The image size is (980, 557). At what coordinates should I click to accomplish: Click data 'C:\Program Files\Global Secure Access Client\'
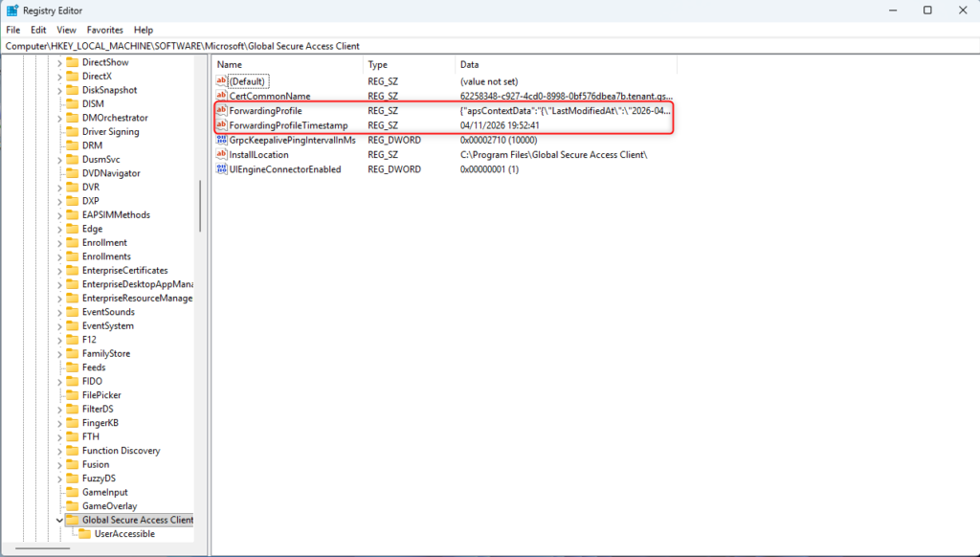click(554, 154)
